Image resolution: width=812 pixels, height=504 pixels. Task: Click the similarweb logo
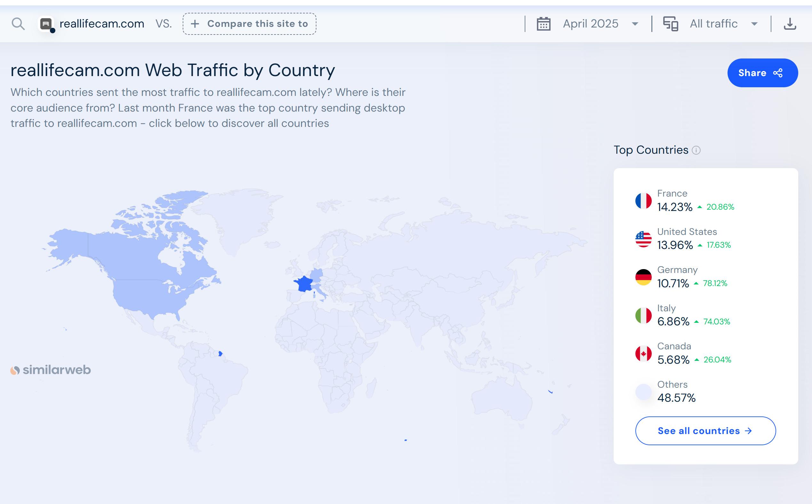click(50, 370)
